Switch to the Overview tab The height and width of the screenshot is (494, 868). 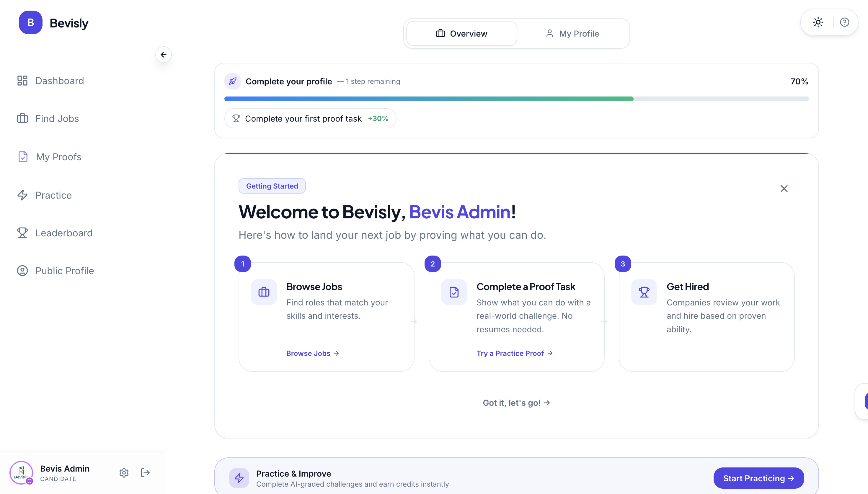click(x=461, y=33)
